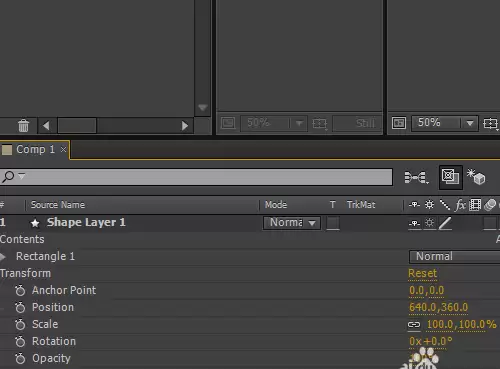Viewport: 500px width, 369px height.
Task: Close the Comp 1 tab
Action: 63,149
